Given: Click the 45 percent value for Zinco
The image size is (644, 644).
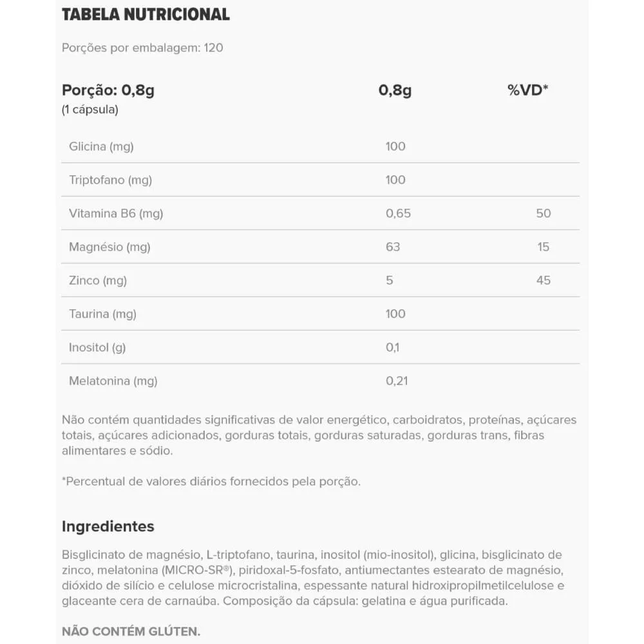Looking at the screenshot, I should pyautogui.click(x=544, y=280).
